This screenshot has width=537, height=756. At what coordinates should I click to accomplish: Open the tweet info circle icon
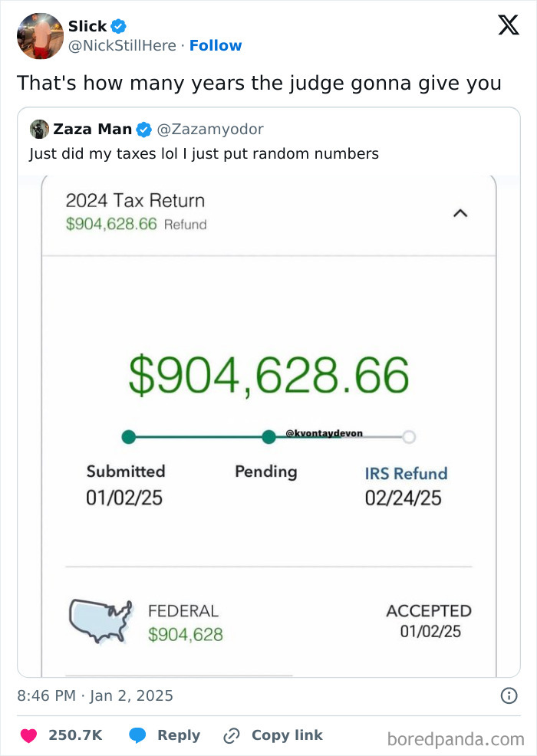pyautogui.click(x=508, y=696)
